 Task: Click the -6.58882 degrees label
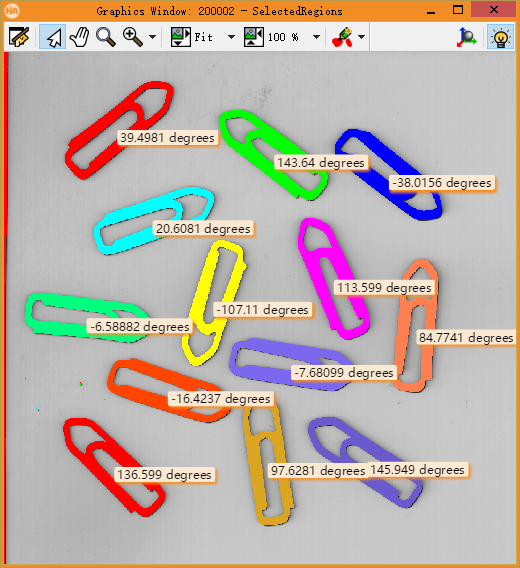coord(140,326)
